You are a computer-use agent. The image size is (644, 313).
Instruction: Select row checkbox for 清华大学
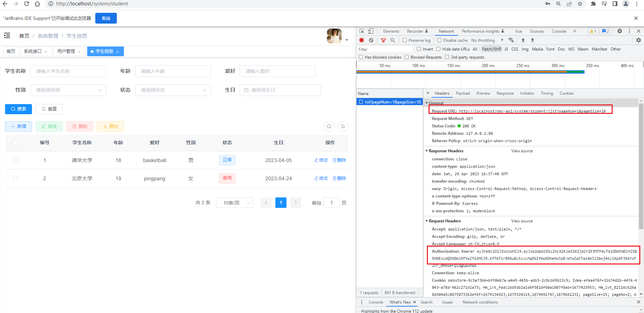point(15,160)
